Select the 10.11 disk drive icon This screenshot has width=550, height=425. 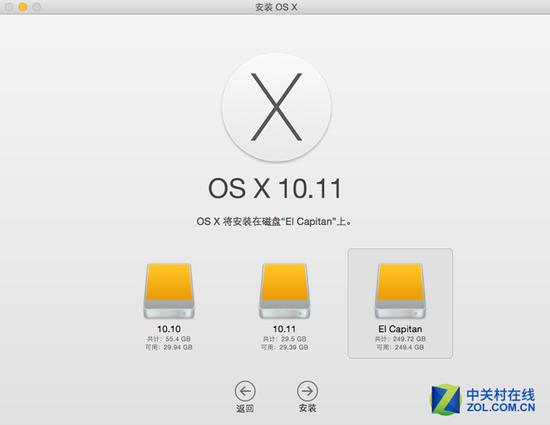click(284, 291)
